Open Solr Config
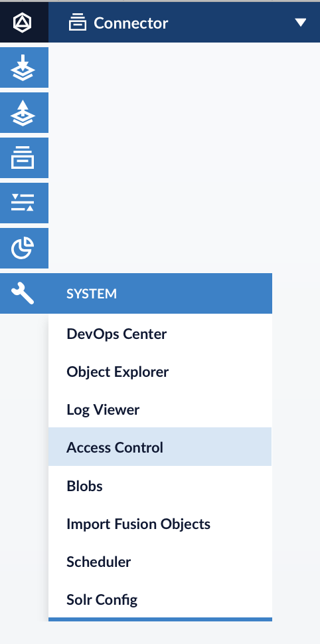The height and width of the screenshot is (644, 320). [160, 599]
